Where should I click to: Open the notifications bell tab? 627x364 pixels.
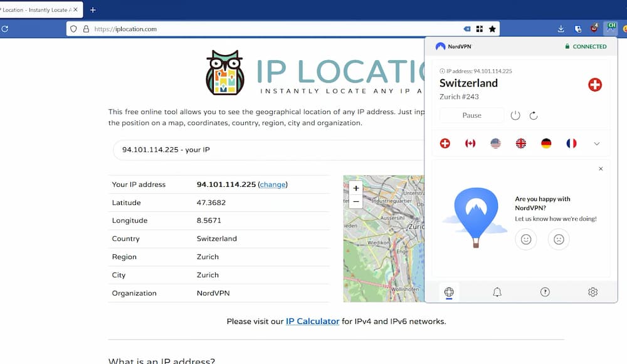tap(497, 292)
